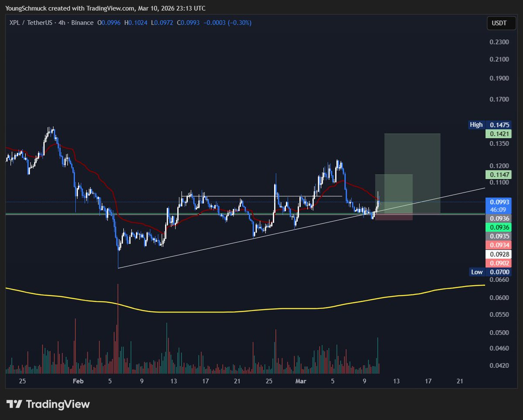Viewport: 523px width, 420px height.
Task: Click the 0.1900 price axis label
Action: (x=499, y=79)
